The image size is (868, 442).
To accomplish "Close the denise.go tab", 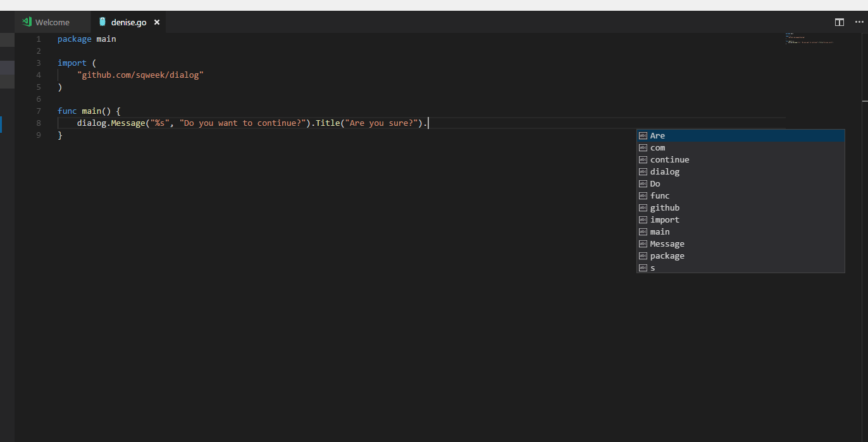I will coord(157,22).
